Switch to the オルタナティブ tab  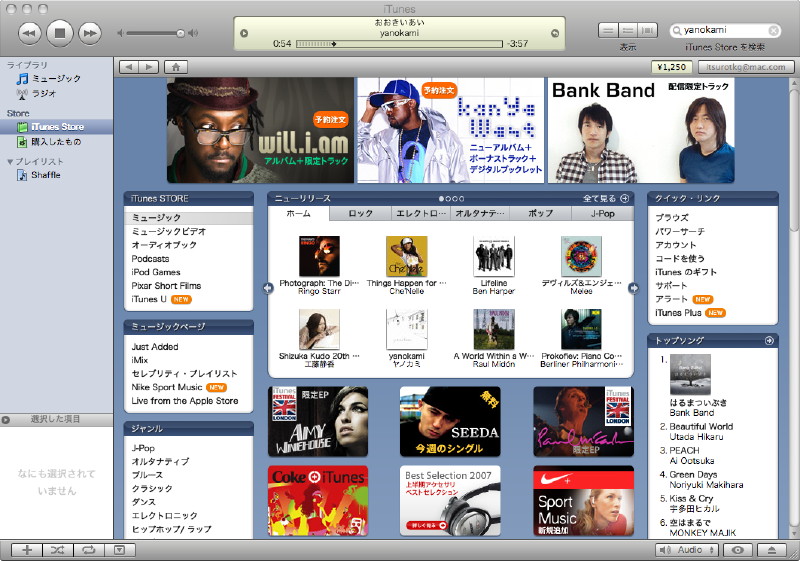(480, 214)
